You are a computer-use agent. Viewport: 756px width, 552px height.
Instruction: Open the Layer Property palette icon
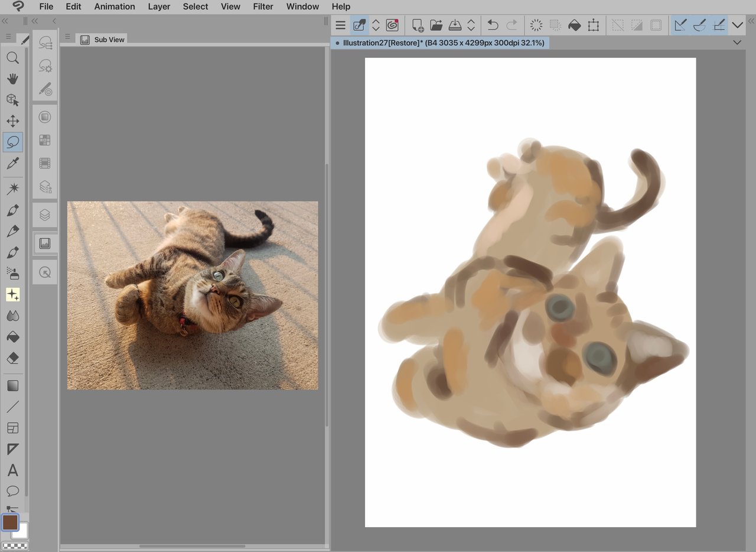[45, 187]
